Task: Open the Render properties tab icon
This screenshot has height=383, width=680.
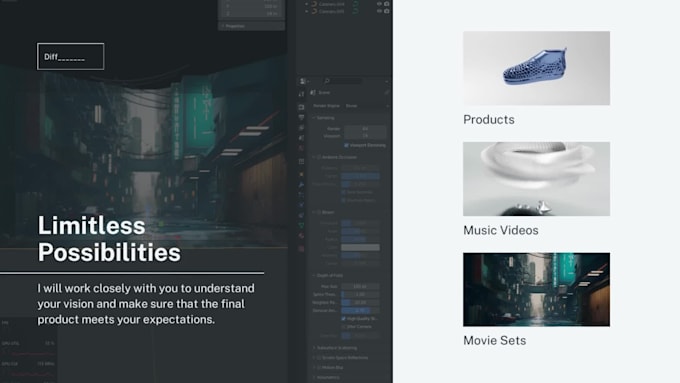Action: pyautogui.click(x=301, y=107)
